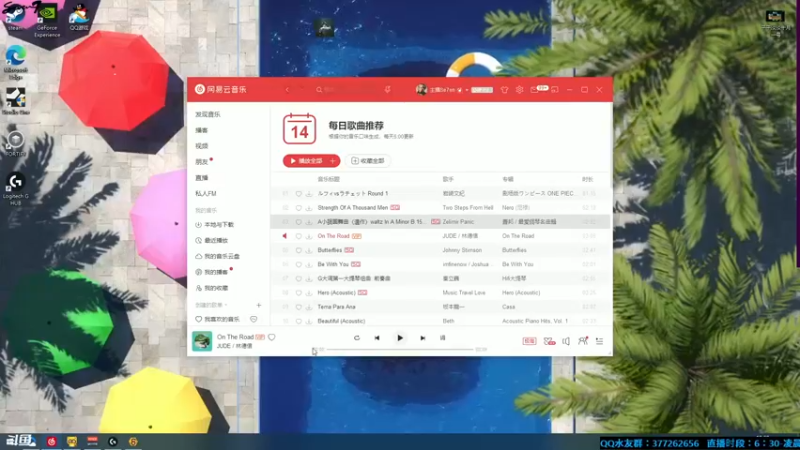Click the red NetEase icon on taskbar
The image size is (800, 450).
click(52, 442)
